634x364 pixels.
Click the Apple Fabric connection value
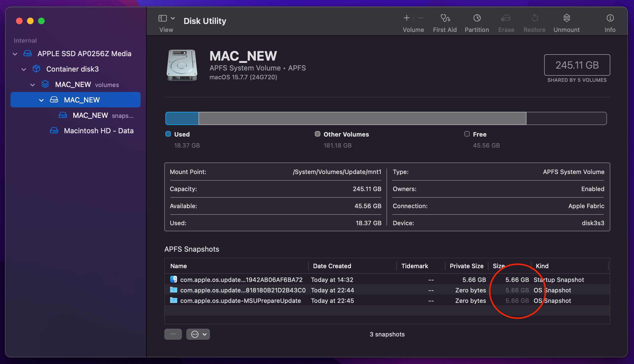click(x=586, y=206)
